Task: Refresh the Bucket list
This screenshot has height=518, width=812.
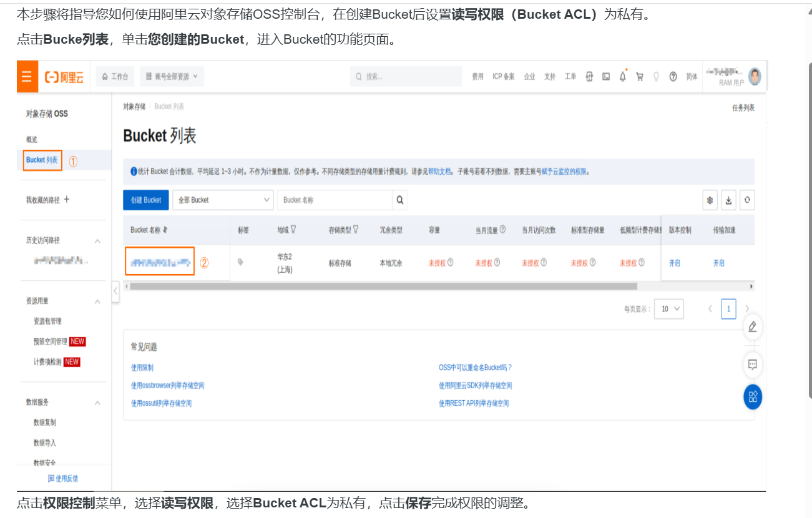Action: [747, 200]
